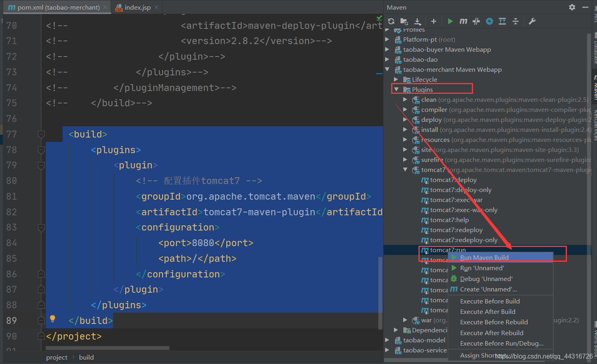The width and height of the screenshot is (597, 364).
Task: Expand the clean plugin arrow
Action: click(x=405, y=99)
